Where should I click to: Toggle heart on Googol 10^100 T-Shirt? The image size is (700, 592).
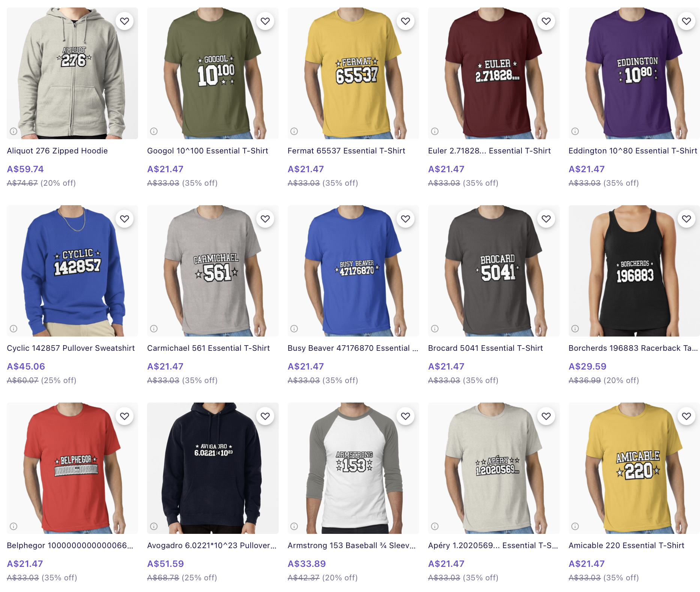tap(265, 21)
